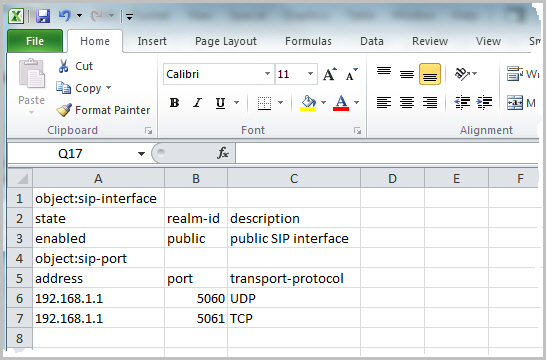Screen dimensions: 546x360
Task: Select row 4 header
Action: (x=20, y=258)
